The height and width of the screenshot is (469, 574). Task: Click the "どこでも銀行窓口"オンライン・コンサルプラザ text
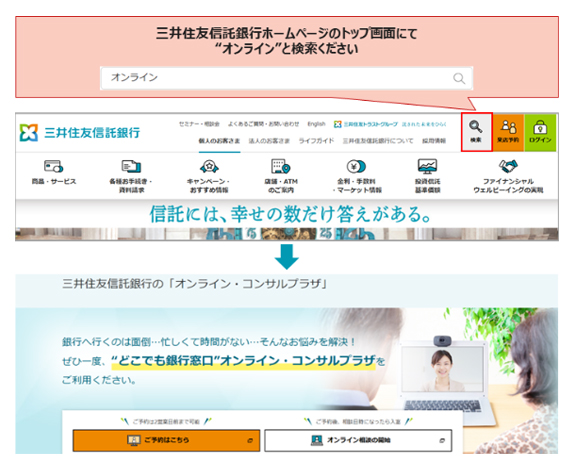(243, 361)
